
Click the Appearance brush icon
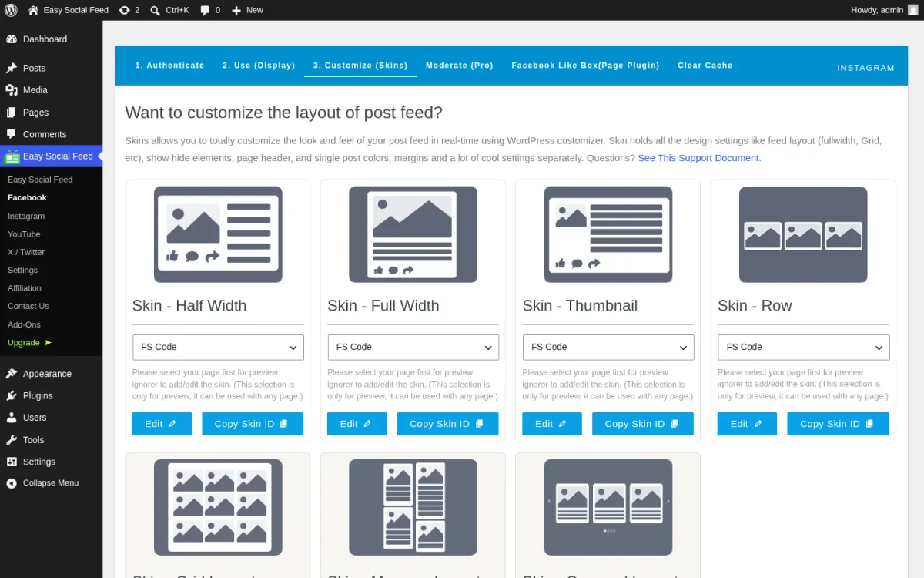coord(12,374)
